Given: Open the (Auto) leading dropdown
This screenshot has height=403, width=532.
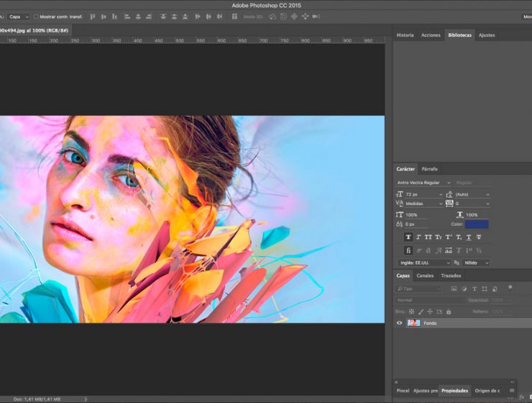Looking at the screenshot, I should 472,194.
